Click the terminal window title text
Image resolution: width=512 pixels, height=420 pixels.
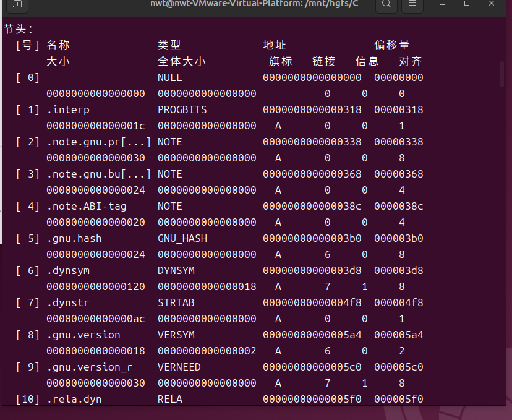pyautogui.click(x=254, y=4)
